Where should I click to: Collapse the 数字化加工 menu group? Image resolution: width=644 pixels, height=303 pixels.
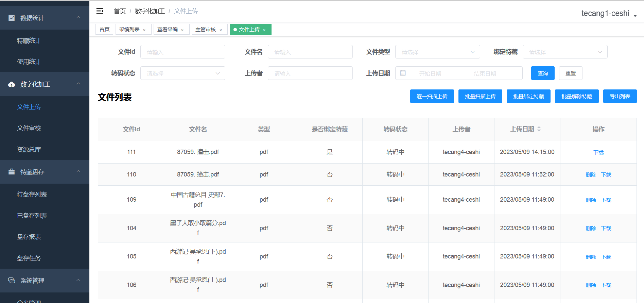79,84
